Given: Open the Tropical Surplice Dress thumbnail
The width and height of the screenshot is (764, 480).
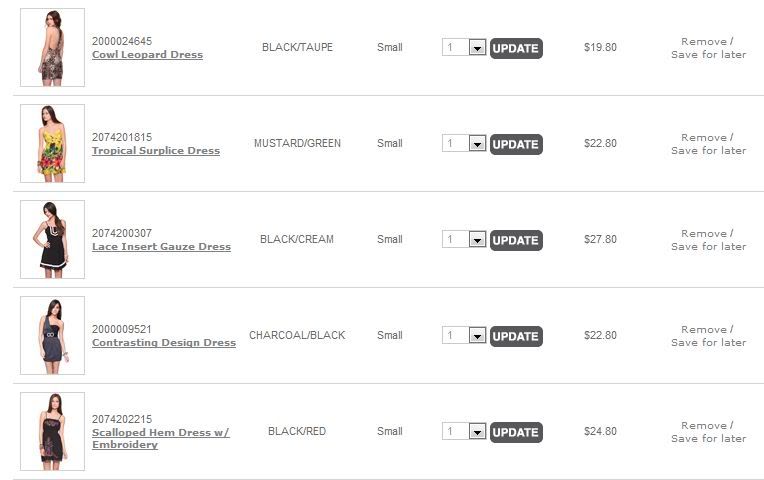Looking at the screenshot, I should [x=52, y=144].
